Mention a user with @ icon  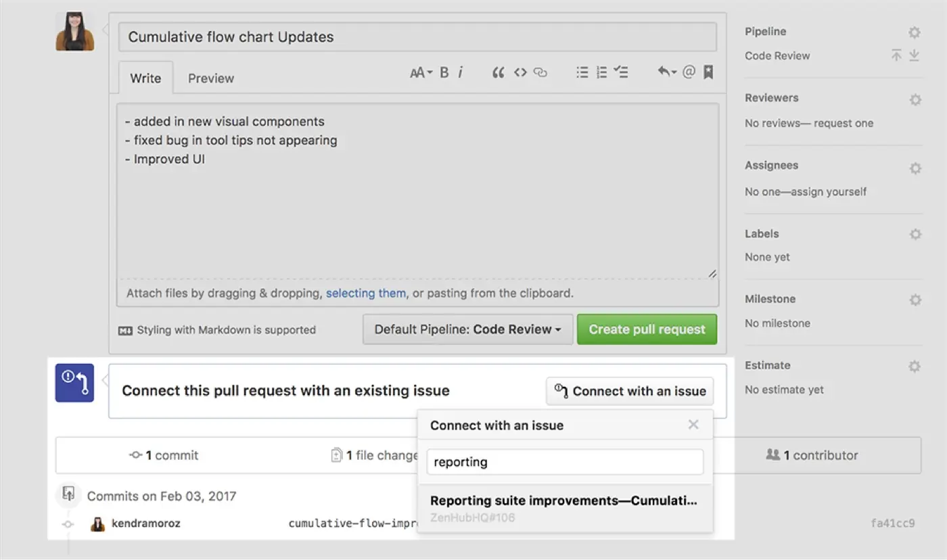(689, 72)
